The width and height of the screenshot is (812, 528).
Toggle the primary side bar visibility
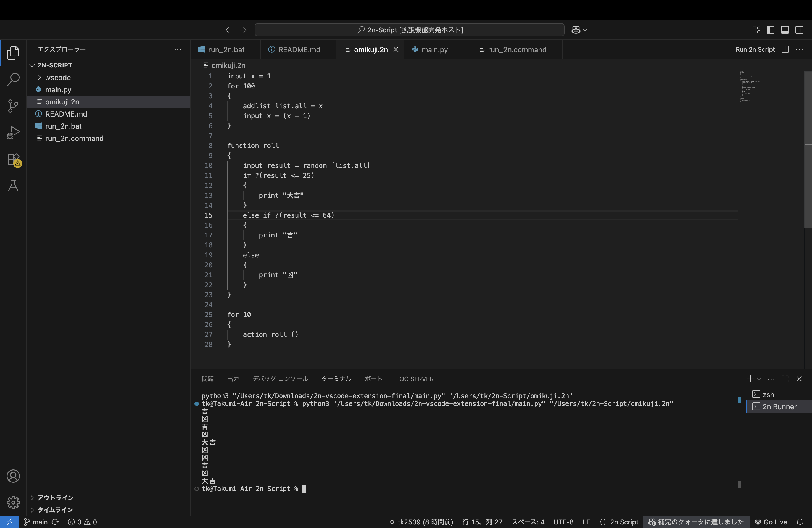pos(770,30)
